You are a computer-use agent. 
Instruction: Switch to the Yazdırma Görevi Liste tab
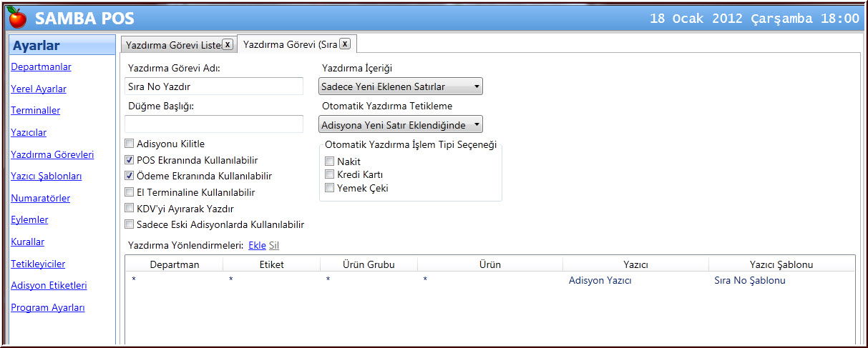(173, 45)
